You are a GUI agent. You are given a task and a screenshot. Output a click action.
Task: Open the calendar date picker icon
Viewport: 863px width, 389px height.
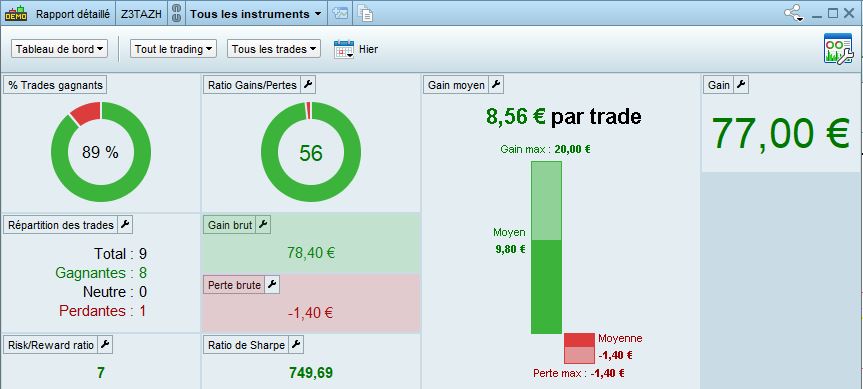tap(344, 49)
